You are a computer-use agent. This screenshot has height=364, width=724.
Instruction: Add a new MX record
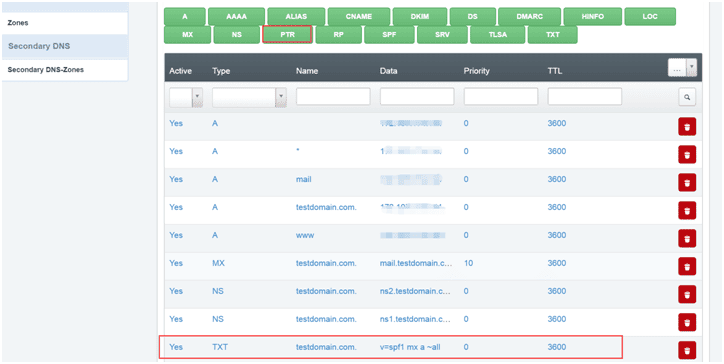187,35
